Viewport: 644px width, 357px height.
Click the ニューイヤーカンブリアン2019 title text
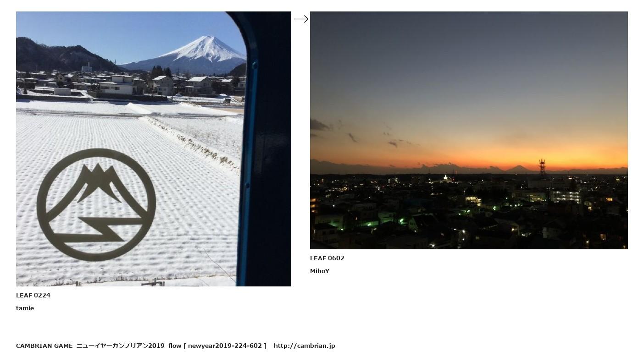point(121,346)
